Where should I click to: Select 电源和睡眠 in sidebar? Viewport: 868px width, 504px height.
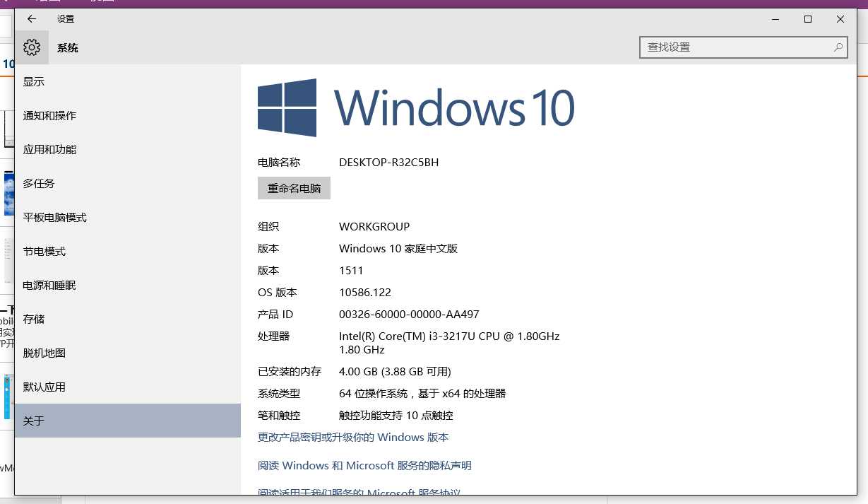(128, 286)
